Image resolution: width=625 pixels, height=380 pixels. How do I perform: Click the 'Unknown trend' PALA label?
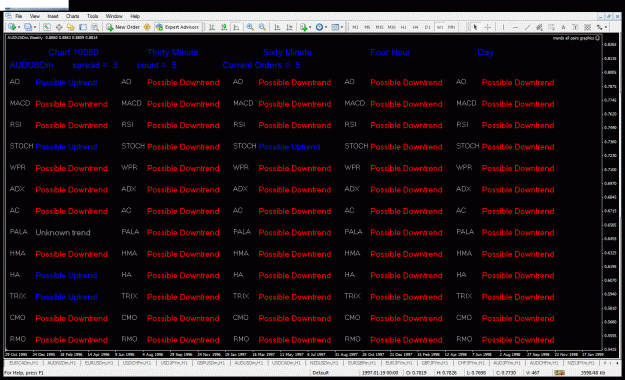[63, 232]
